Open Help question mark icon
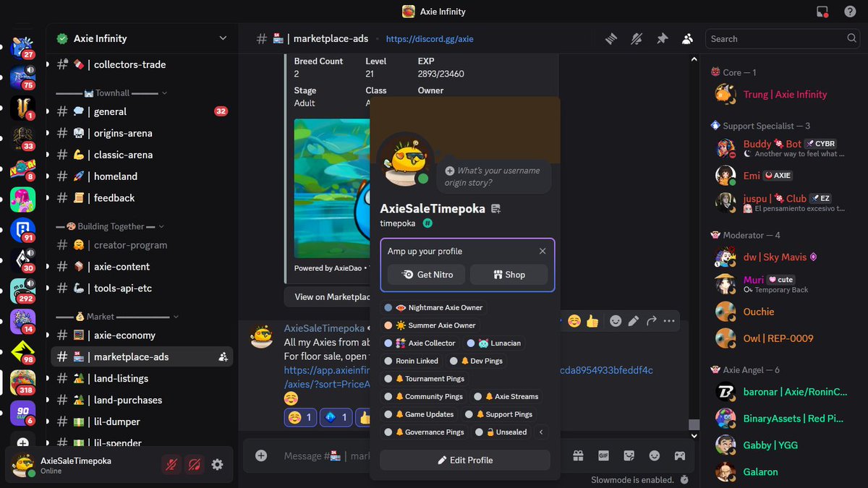This screenshot has height=488, width=868. [x=850, y=12]
